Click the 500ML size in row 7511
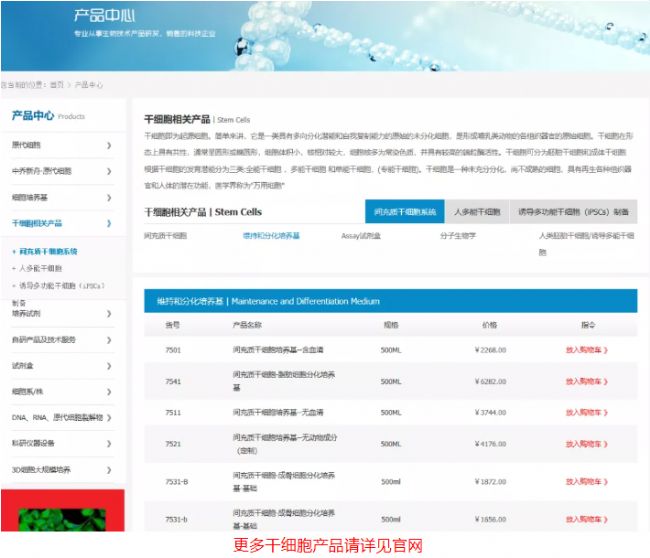Viewport: 650px width, 558px height. click(391, 412)
